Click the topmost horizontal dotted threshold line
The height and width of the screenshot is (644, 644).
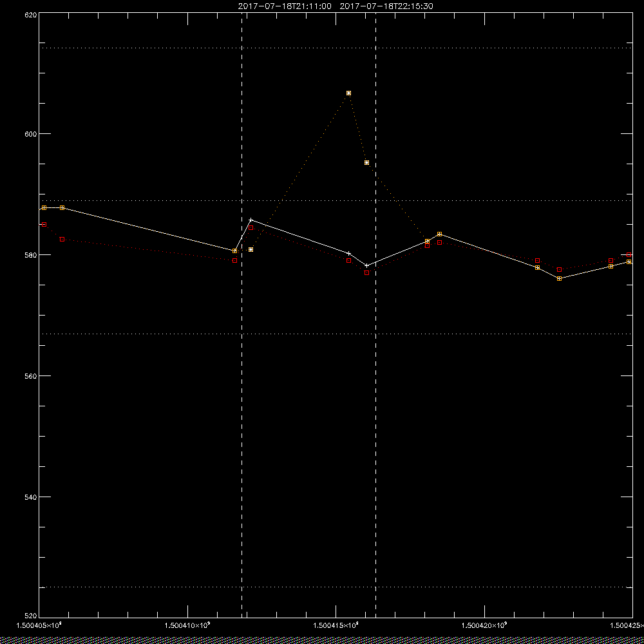click(336, 48)
